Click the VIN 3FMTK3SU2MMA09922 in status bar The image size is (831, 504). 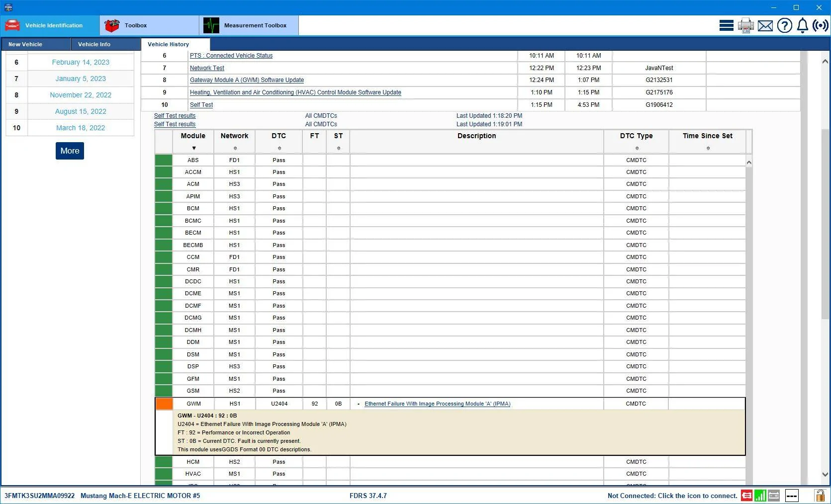click(39, 496)
